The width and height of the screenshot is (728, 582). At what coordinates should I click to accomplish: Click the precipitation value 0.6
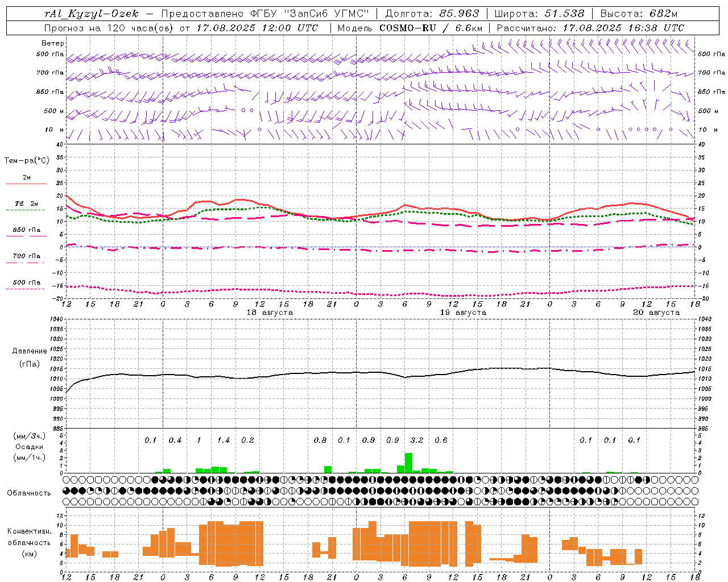(x=441, y=440)
